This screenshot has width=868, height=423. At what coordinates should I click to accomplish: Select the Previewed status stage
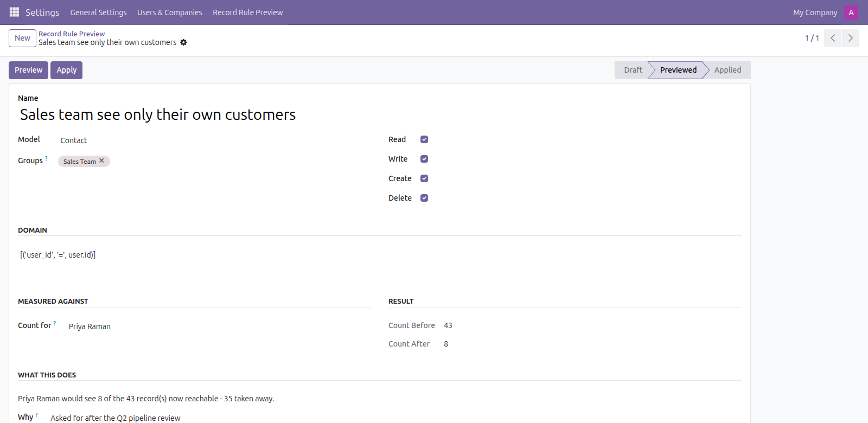click(x=678, y=70)
